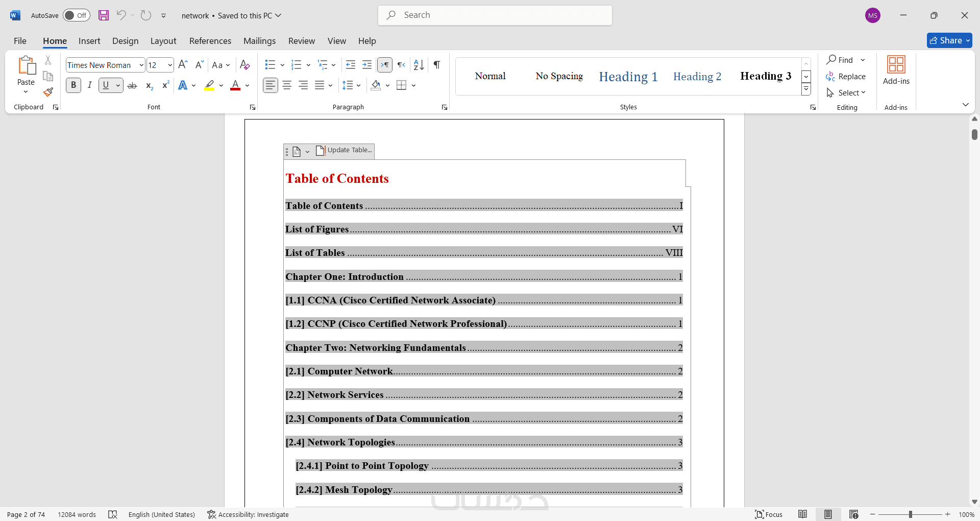The width and height of the screenshot is (980, 521).
Task: Align text to the right
Action: [303, 85]
